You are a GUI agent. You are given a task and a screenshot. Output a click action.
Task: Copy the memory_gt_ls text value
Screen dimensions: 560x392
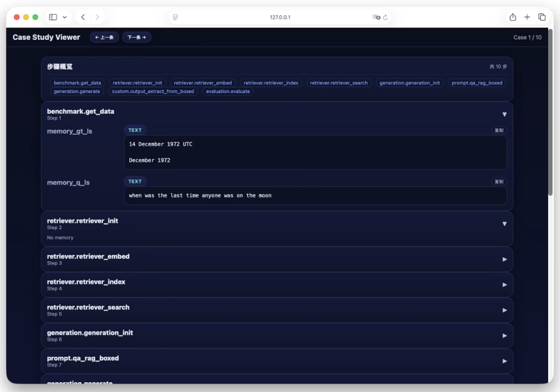[x=499, y=130]
